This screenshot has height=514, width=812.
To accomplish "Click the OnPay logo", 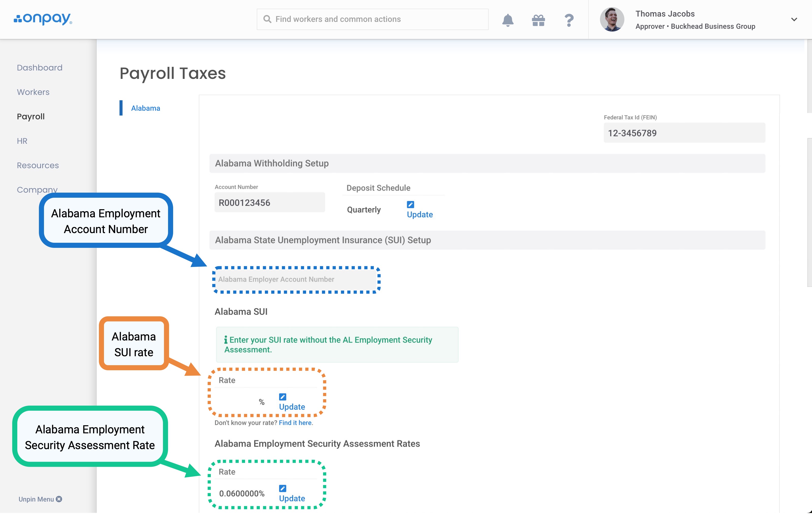I will point(43,19).
